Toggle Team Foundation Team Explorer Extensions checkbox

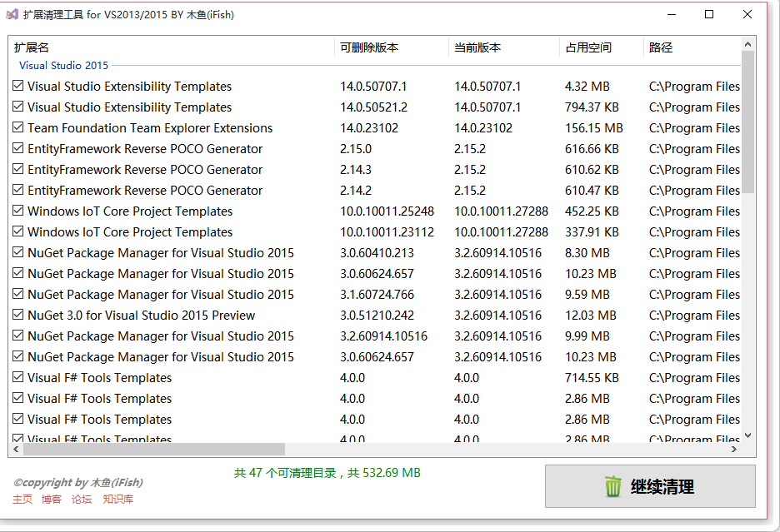point(17,127)
